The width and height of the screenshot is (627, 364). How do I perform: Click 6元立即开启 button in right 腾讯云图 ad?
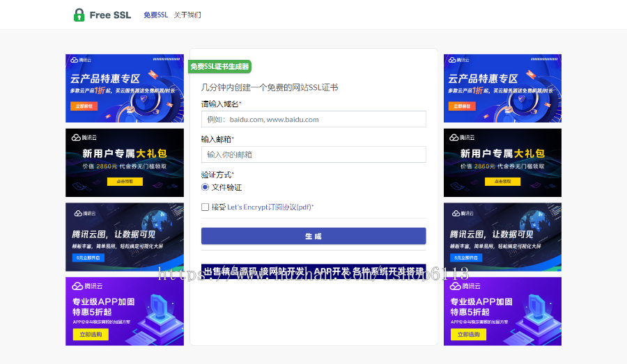(x=466, y=258)
